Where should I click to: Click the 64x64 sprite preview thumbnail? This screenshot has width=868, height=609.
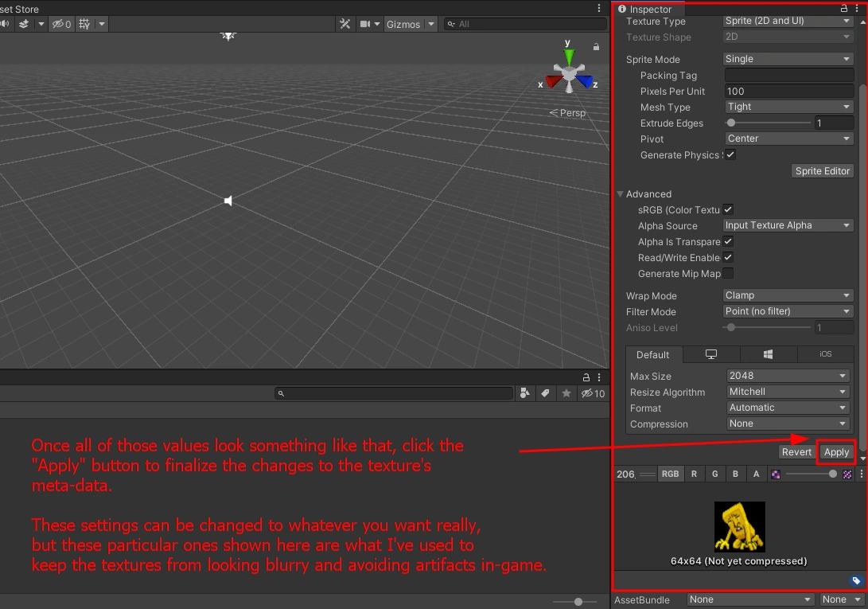[739, 526]
